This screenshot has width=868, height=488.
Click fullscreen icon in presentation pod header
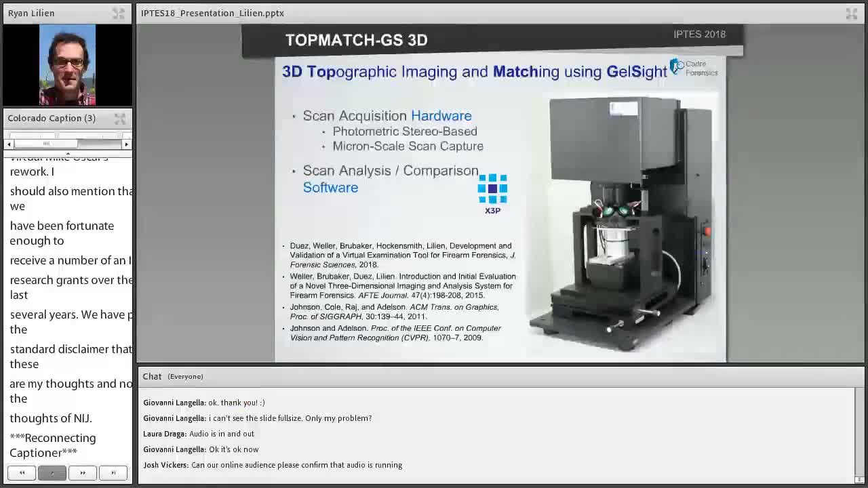851,14
